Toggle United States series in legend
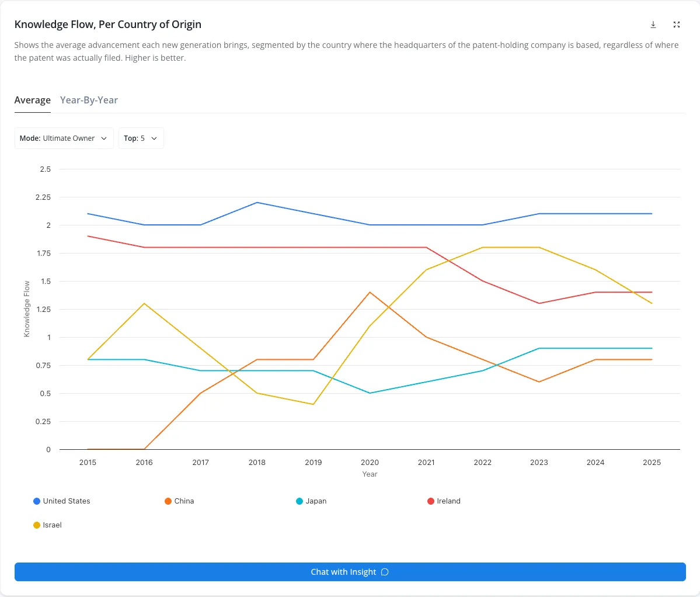Viewport: 700px width, 597px height. 62,501
